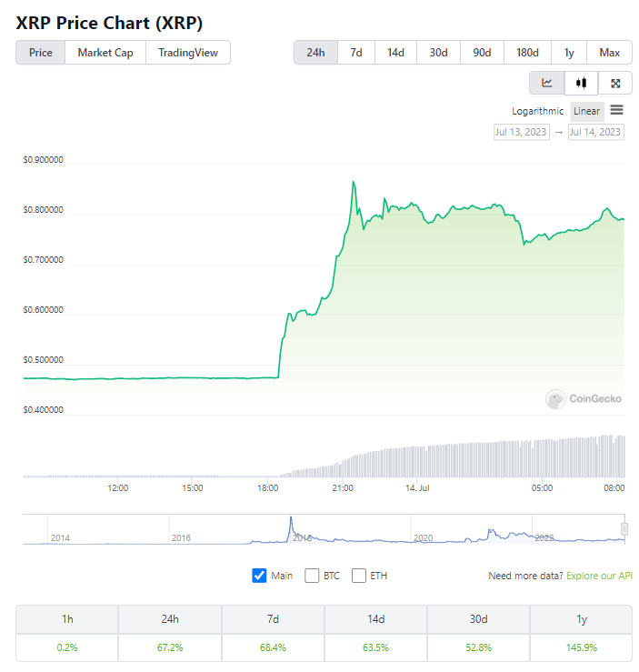Image resolution: width=639 pixels, height=672 pixels.
Task: Enable the BTC comparison checkbox
Action: (312, 576)
